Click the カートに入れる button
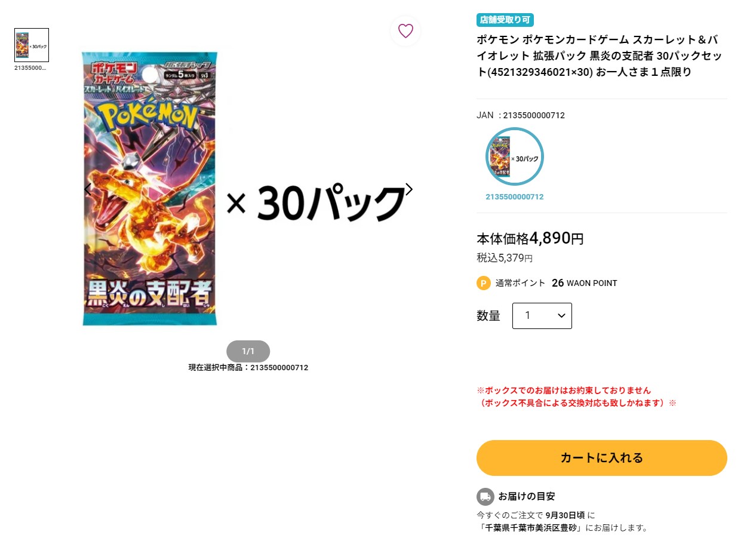 tap(602, 458)
